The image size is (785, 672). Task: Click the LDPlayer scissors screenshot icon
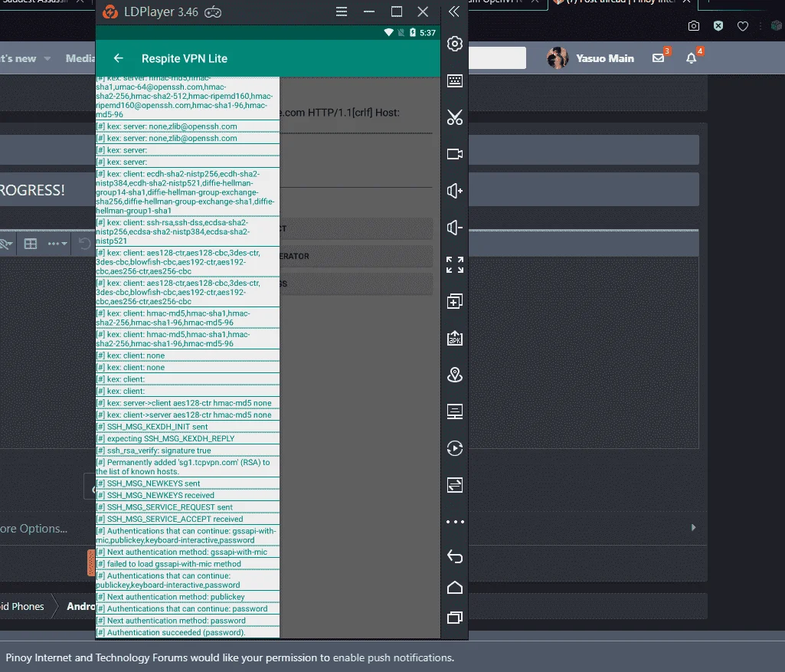(x=455, y=117)
